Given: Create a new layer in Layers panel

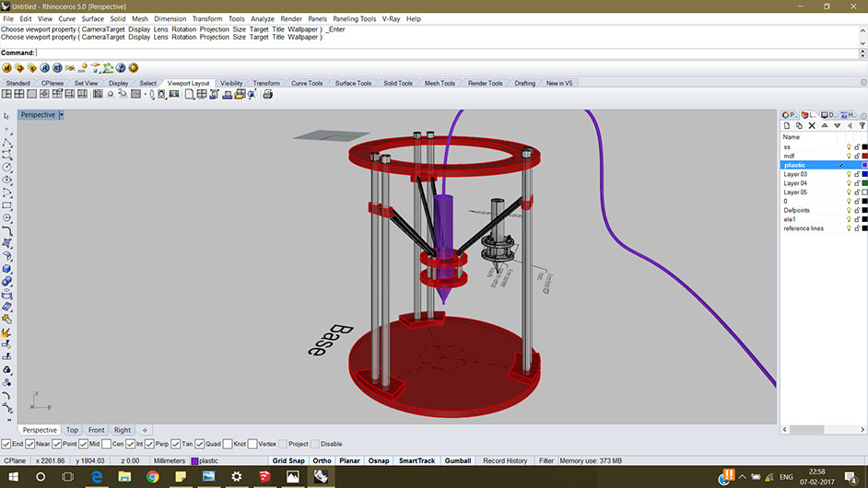Looking at the screenshot, I should click(787, 126).
